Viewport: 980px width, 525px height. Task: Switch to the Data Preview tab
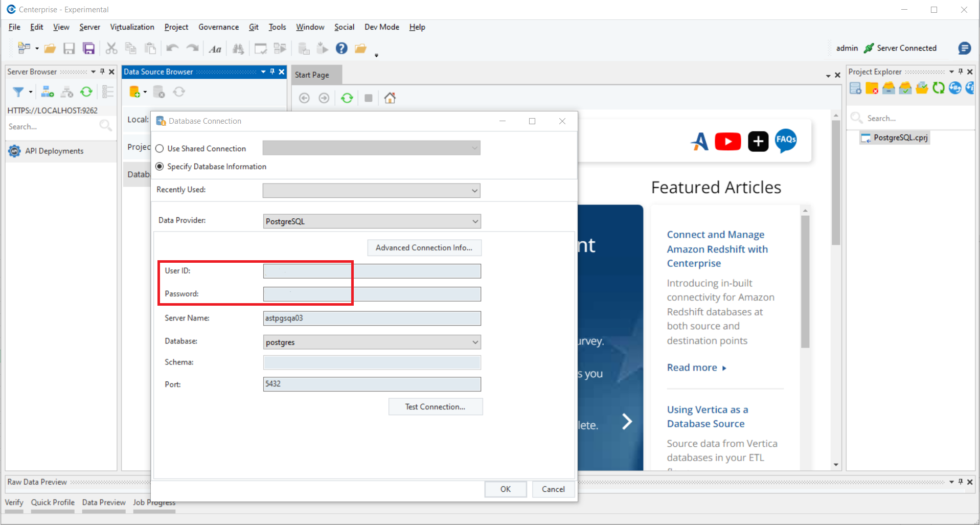coord(104,503)
